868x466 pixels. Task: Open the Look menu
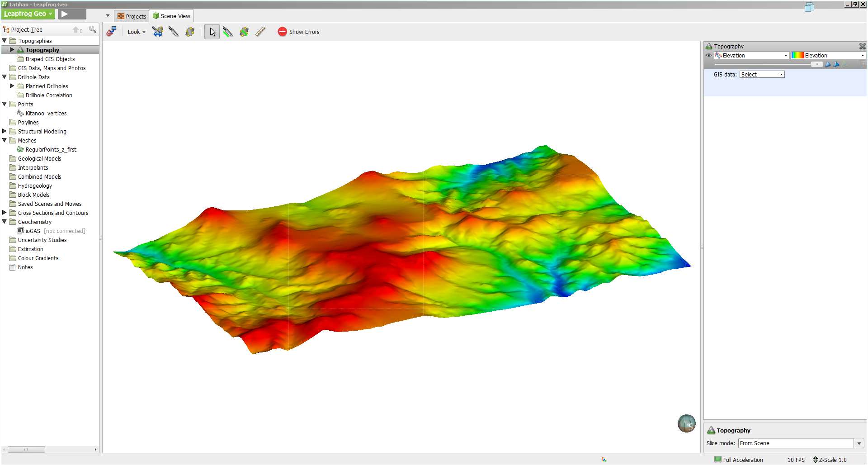137,32
